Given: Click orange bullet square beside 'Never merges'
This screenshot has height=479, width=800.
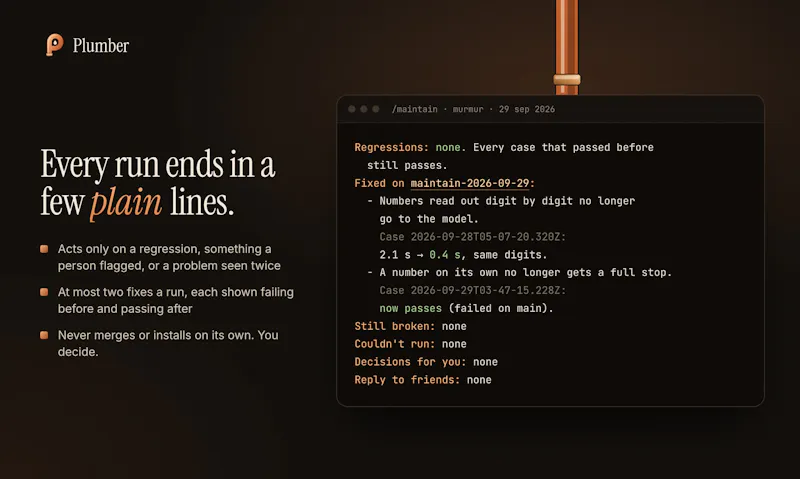Looking at the screenshot, I should [x=44, y=335].
